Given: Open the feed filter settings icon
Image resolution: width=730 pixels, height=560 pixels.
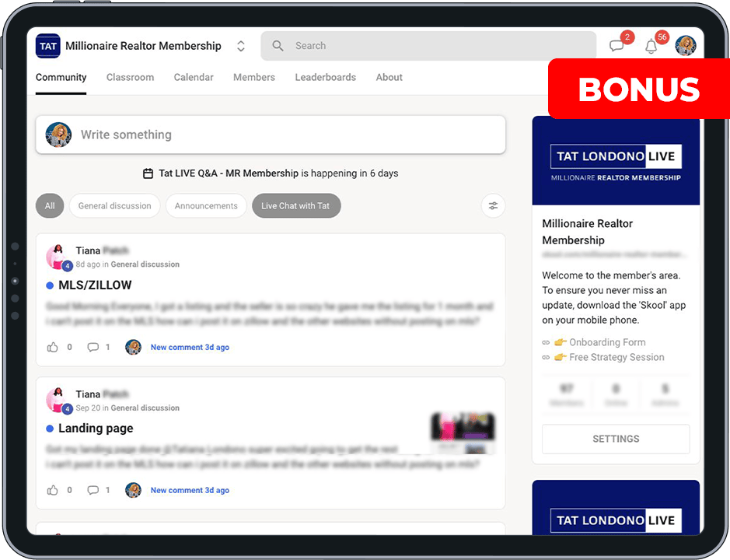Looking at the screenshot, I should click(x=493, y=206).
